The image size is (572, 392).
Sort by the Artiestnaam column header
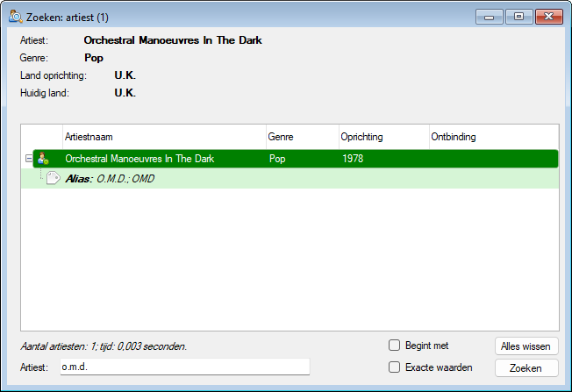pos(164,137)
